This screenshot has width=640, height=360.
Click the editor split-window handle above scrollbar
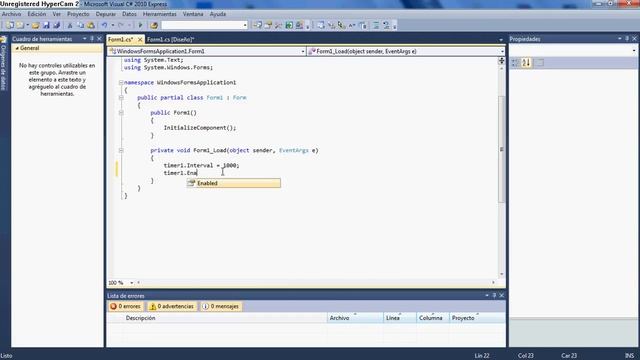501,60
